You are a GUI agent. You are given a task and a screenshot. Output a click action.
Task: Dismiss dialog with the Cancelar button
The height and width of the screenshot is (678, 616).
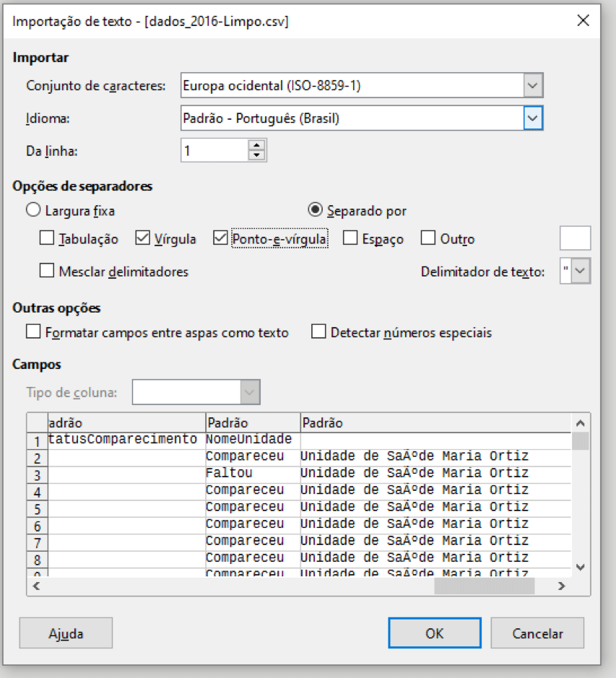click(537, 633)
